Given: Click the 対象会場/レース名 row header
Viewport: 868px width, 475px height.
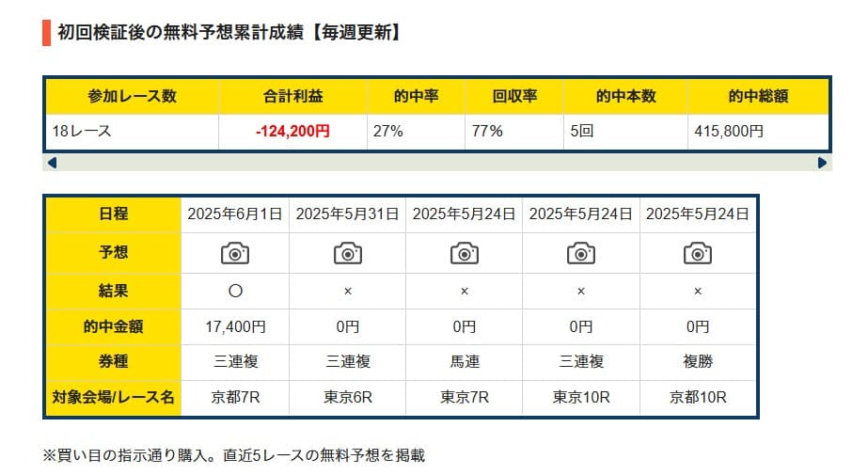Looking at the screenshot, I should (x=114, y=398).
